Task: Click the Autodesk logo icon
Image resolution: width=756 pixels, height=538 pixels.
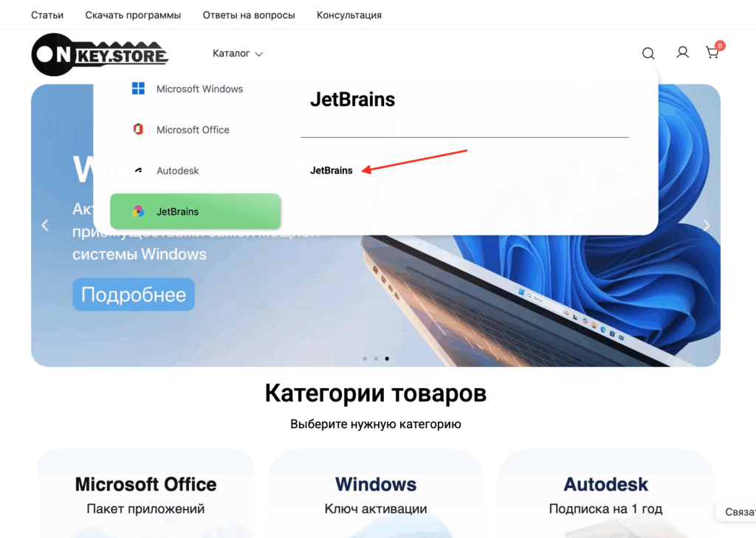Action: [138, 170]
